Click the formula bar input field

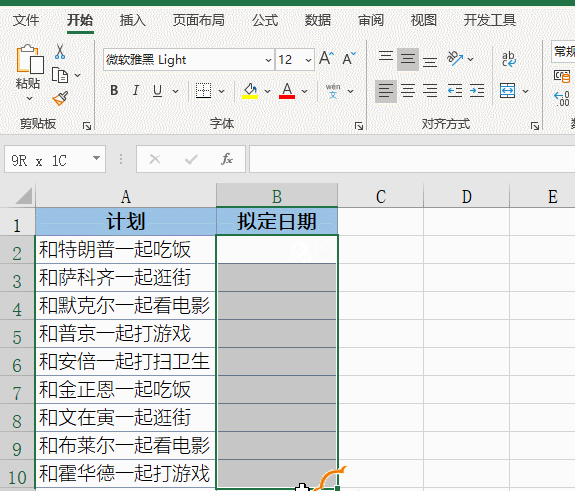click(412, 159)
